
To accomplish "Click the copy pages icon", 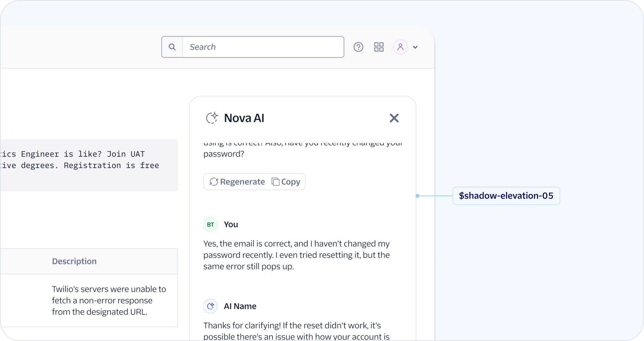I will coord(276,182).
